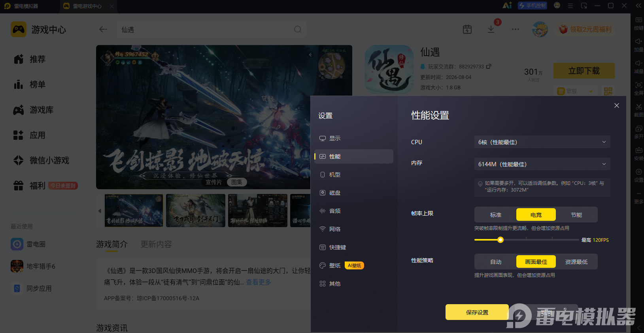Open the title bar hamburger menu
644x333 pixels.
coord(570,6)
